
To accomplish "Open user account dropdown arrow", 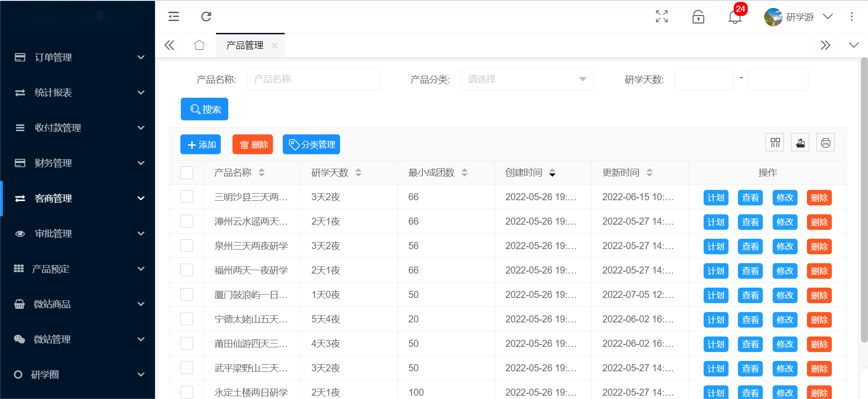I will point(828,17).
